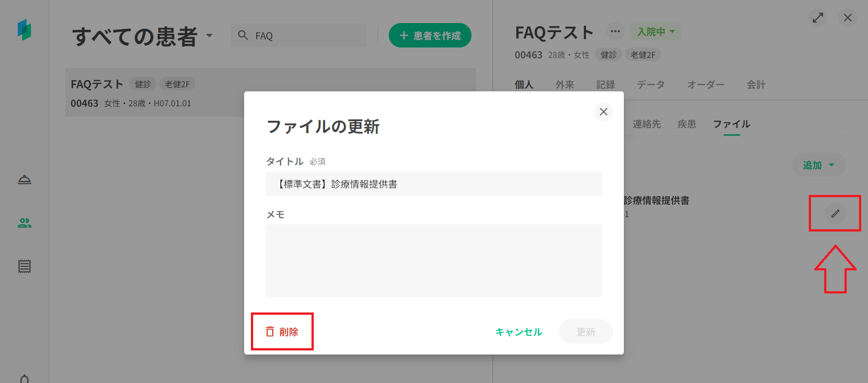Click the 患者を作成 button
This screenshot has height=383, width=868.
click(430, 35)
